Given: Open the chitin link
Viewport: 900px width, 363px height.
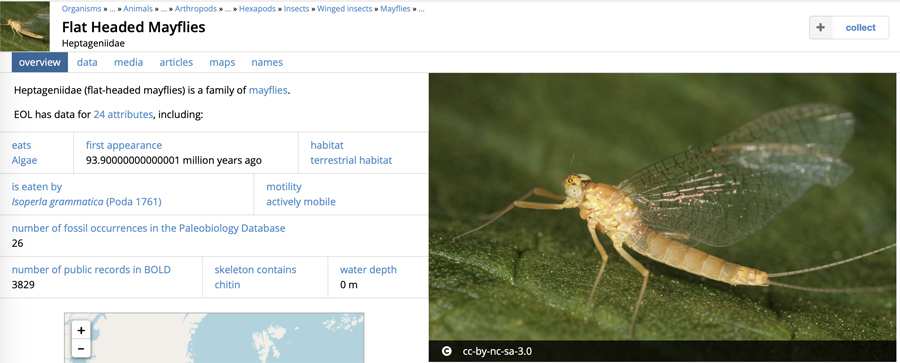Looking at the screenshot, I should [227, 284].
